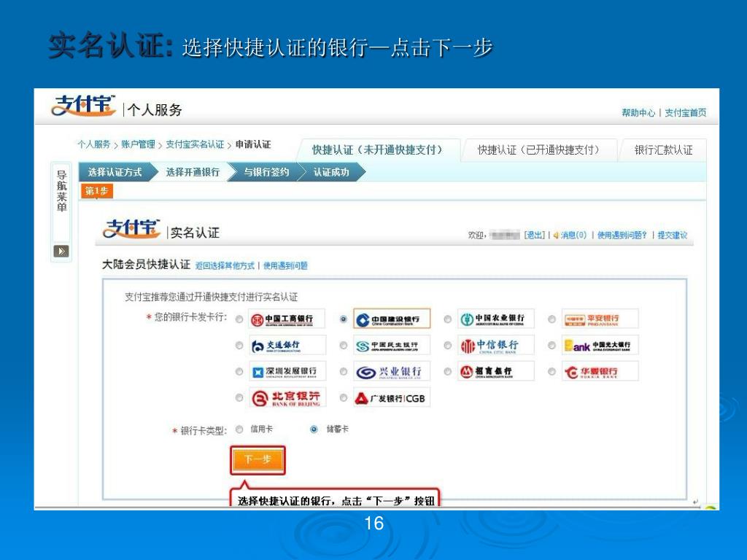Go to 支付宝实名认证 breadcrumb link
The width and height of the screenshot is (747, 560).
point(195,144)
